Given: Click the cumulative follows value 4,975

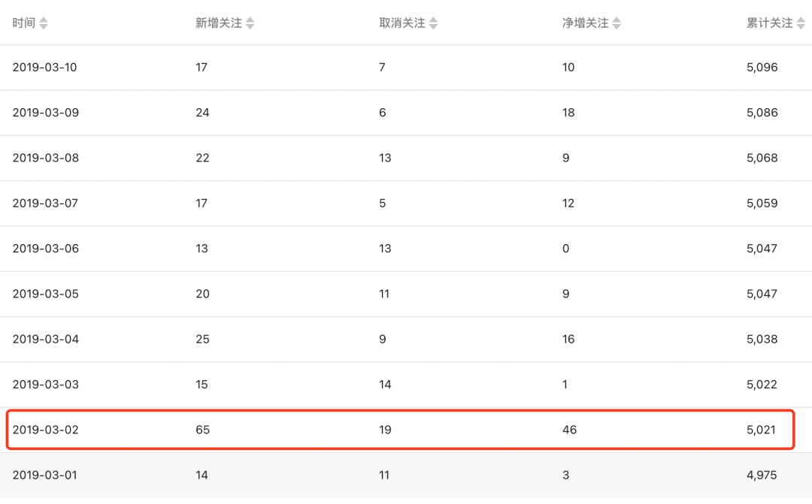Looking at the screenshot, I should 762,475.
